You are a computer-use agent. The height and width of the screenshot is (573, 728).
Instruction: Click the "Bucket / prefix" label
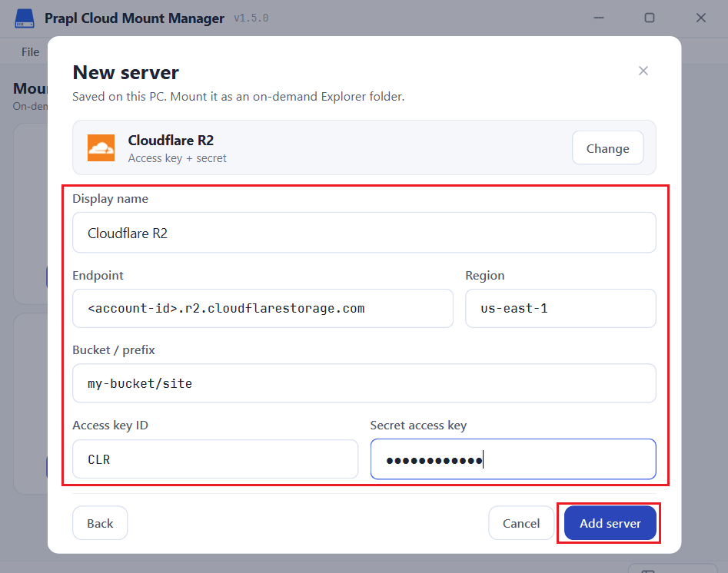coord(114,349)
